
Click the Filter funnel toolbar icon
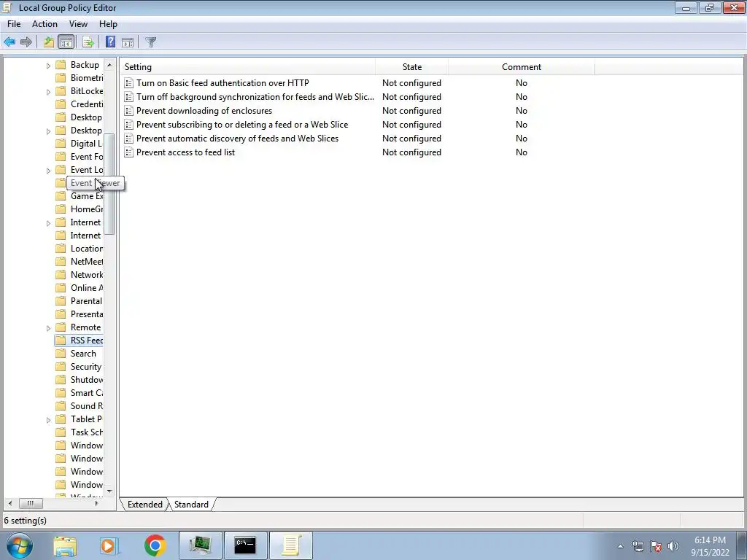coord(150,42)
